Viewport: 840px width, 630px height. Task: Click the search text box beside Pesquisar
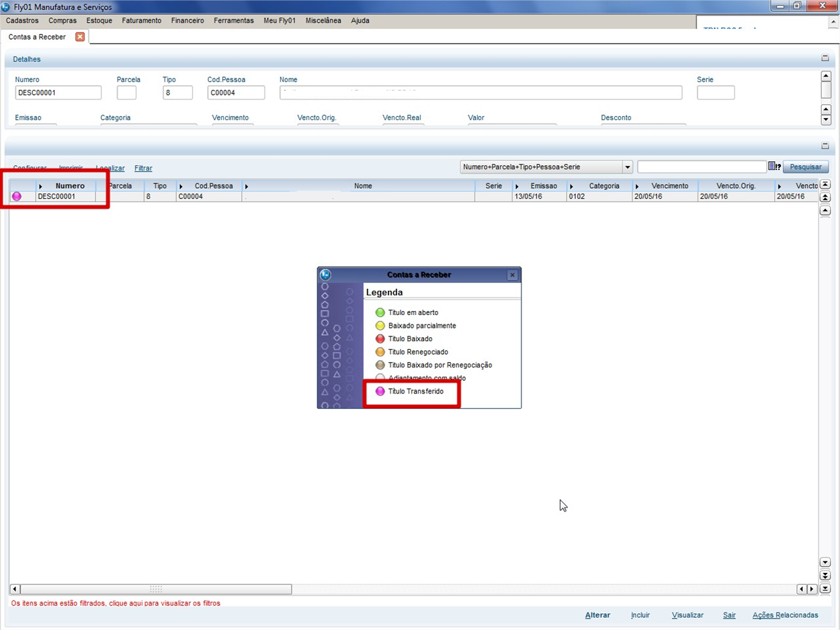[702, 167]
